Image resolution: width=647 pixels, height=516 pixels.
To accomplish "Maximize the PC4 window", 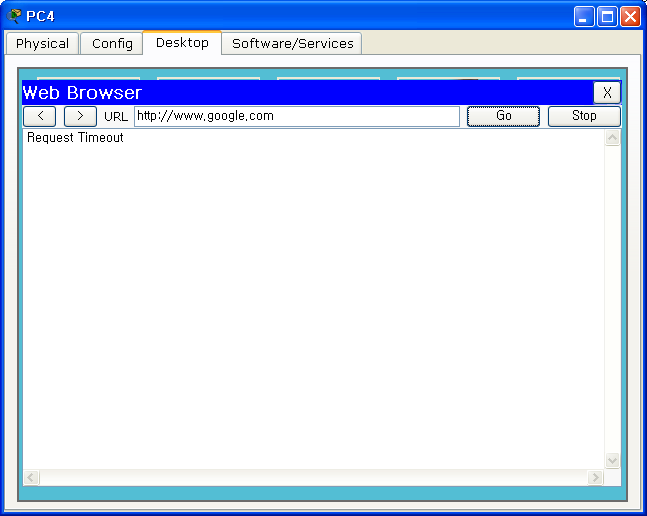I will [x=607, y=16].
